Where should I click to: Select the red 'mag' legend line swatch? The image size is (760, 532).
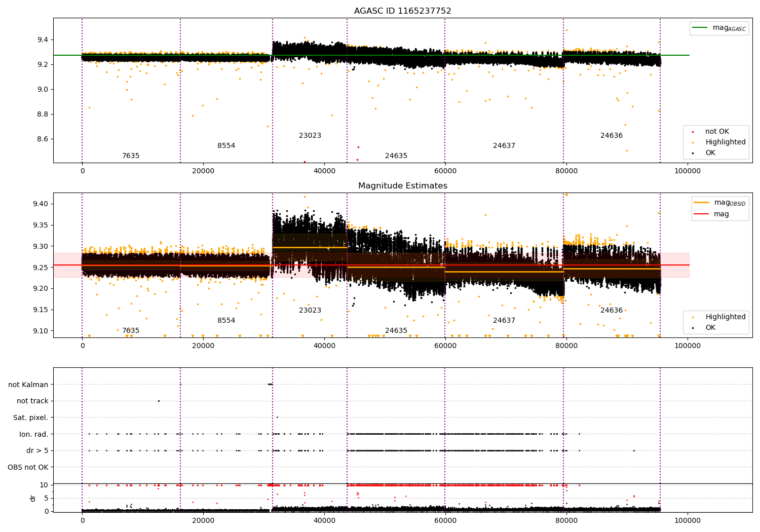coord(702,214)
